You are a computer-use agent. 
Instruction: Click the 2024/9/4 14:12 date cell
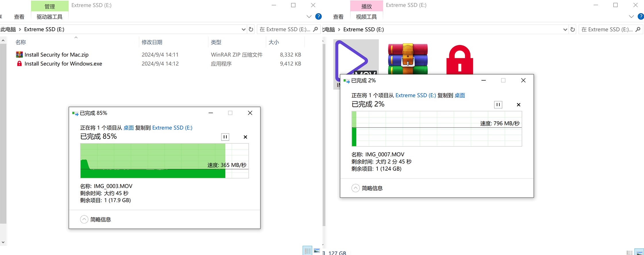pos(160,63)
